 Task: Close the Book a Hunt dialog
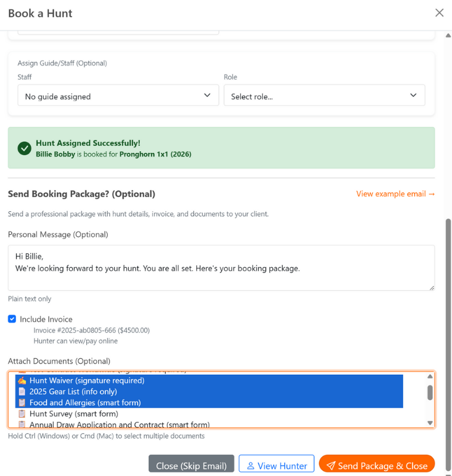click(440, 12)
